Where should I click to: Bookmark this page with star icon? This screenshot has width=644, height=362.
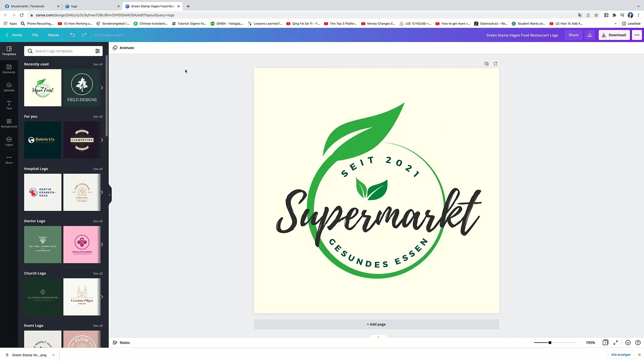pos(596,15)
